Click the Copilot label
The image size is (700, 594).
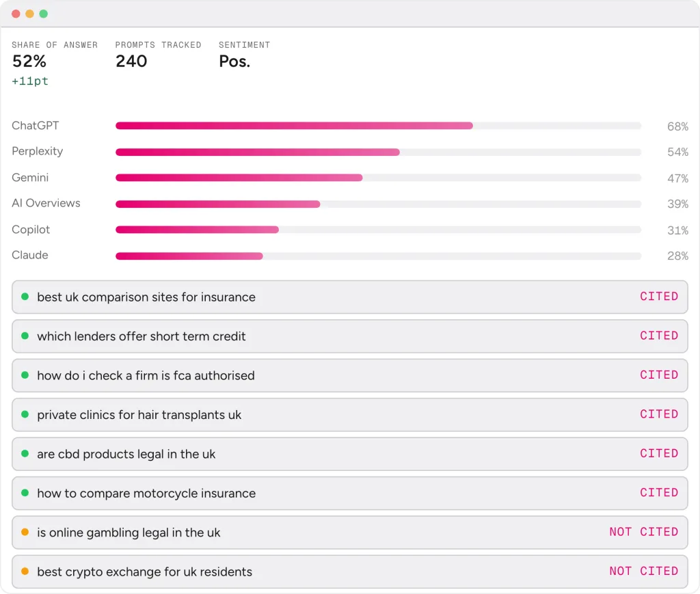coord(31,230)
